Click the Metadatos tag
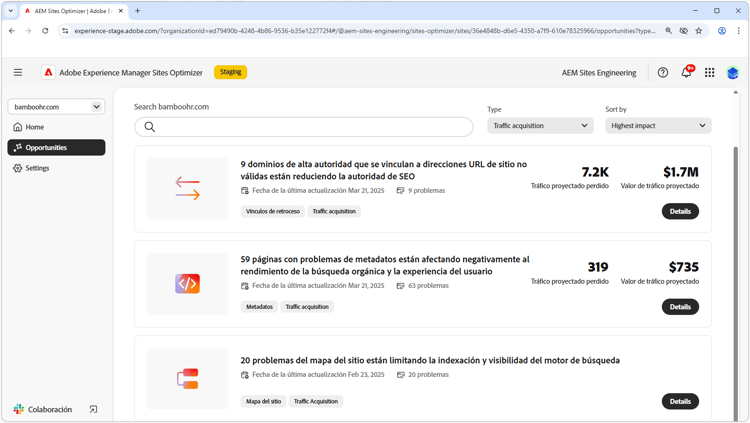Screen dimensions: 750x423 (x=259, y=307)
